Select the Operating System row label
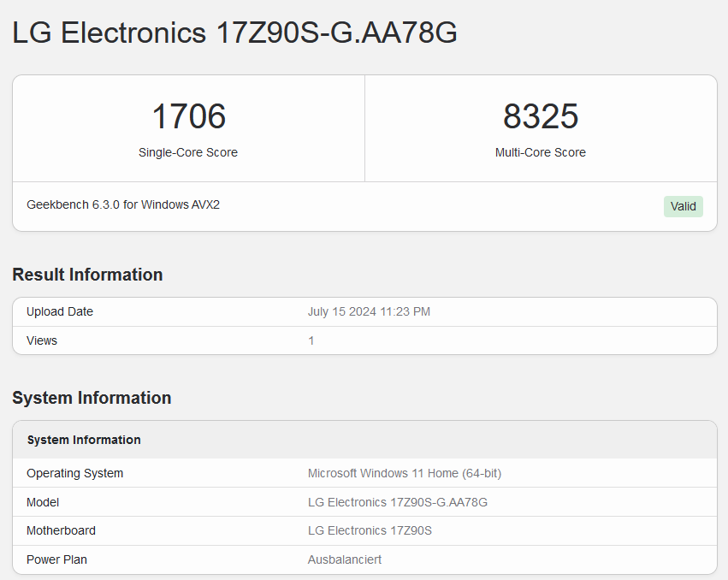728x580 pixels. (74, 473)
